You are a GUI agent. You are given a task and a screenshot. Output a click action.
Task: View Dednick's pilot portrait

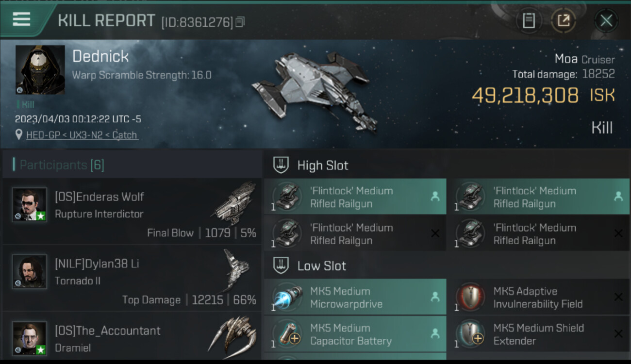tap(40, 69)
